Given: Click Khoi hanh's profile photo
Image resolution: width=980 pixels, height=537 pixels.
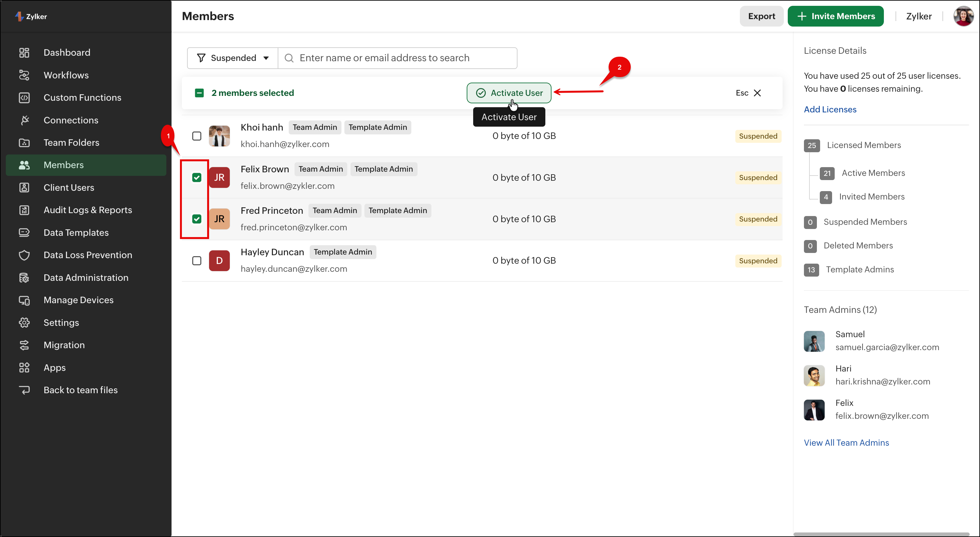Looking at the screenshot, I should point(219,136).
